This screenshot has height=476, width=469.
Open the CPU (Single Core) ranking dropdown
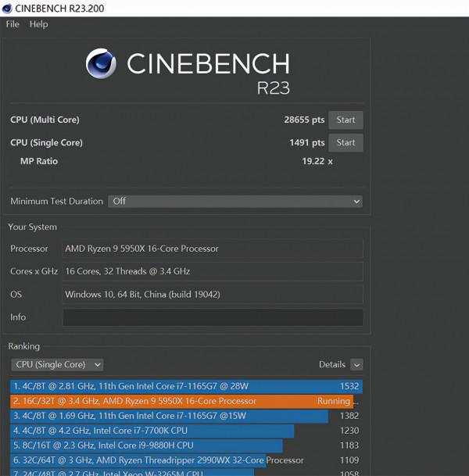57,365
